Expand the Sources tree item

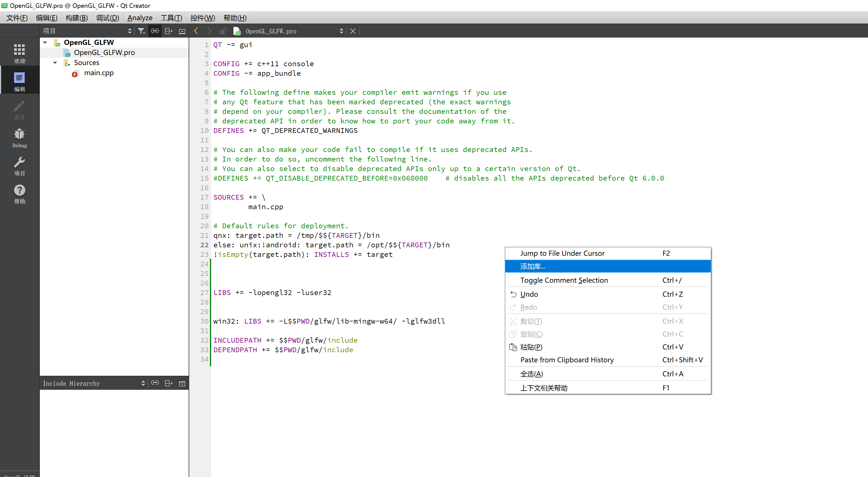pyautogui.click(x=55, y=63)
